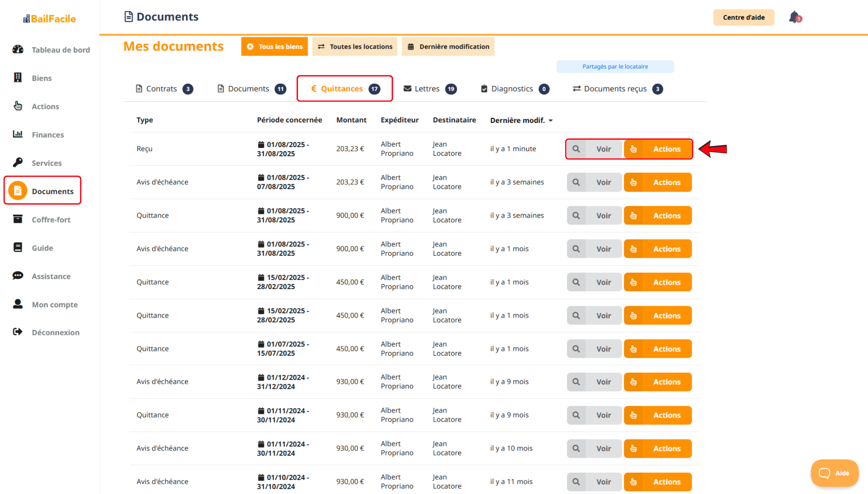The height and width of the screenshot is (494, 868).
Task: Click magnifier icon on Reçu row
Action: (576, 149)
